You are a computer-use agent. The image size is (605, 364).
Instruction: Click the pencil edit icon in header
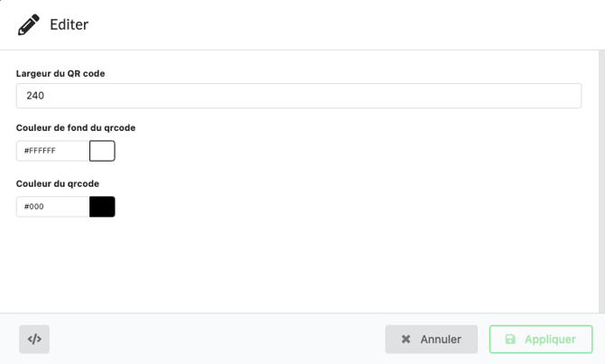pyautogui.click(x=29, y=24)
